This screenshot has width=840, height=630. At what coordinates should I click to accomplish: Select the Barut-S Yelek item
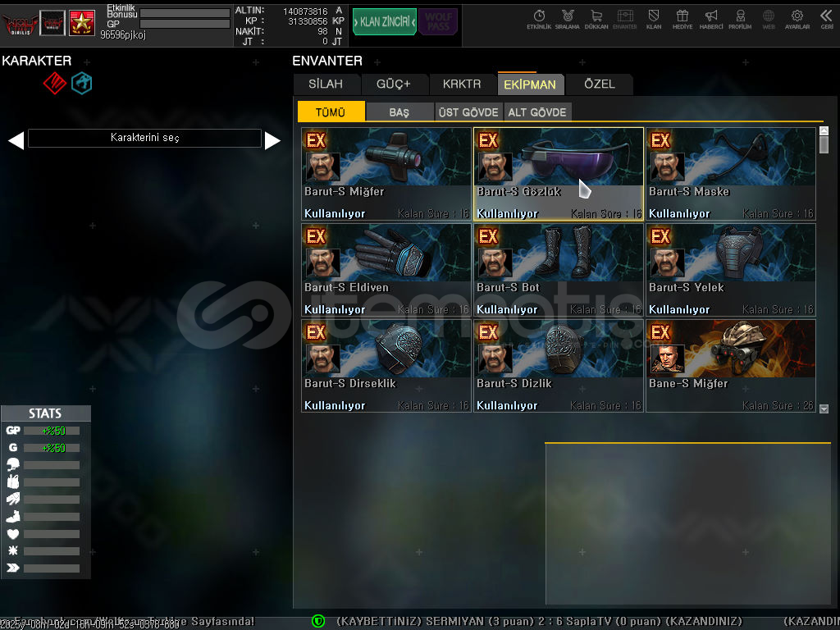tap(731, 270)
